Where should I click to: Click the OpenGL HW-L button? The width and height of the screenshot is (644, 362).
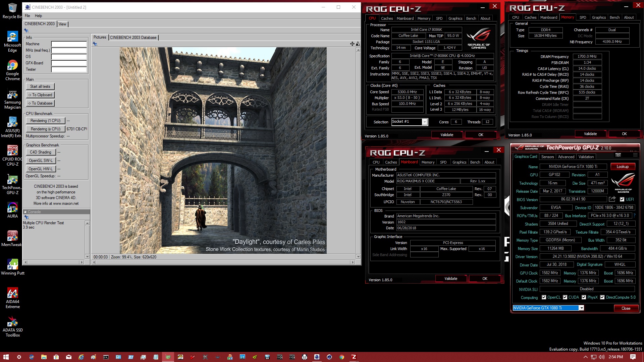tap(41, 169)
